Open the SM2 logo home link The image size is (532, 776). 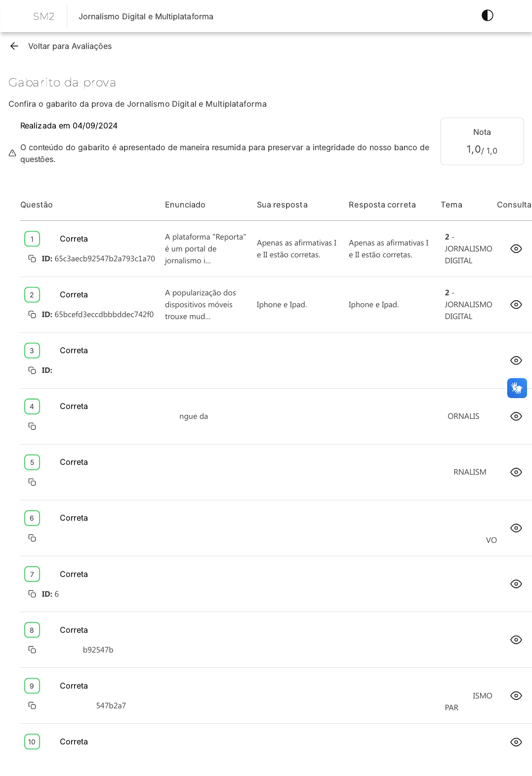pyautogui.click(x=43, y=16)
